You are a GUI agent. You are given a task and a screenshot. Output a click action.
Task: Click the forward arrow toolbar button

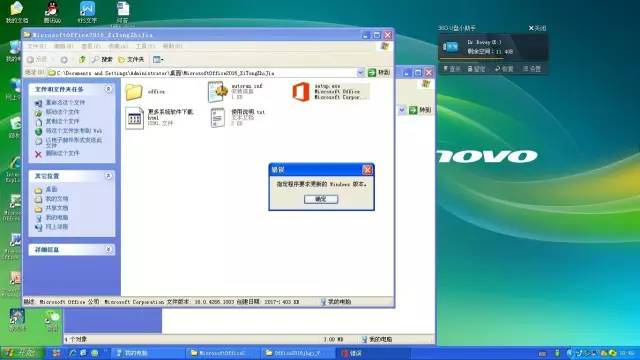tap(64, 60)
